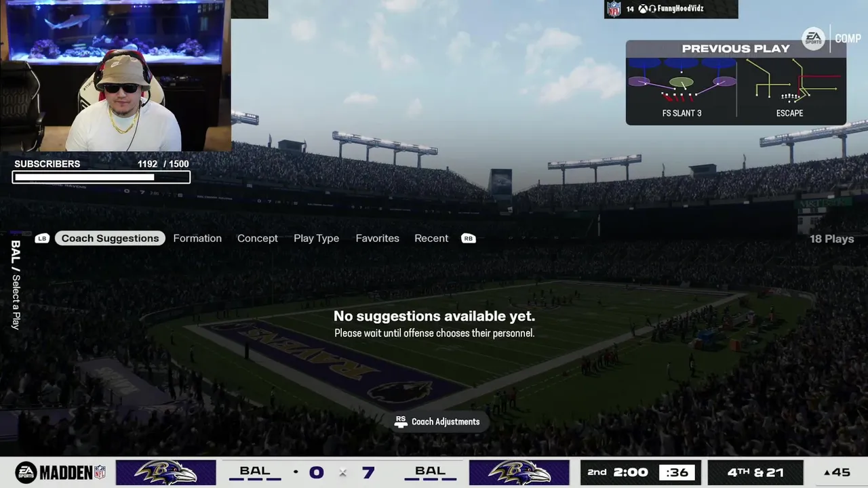Click the LB bumper icon
The image size is (868, 488).
[42, 239]
